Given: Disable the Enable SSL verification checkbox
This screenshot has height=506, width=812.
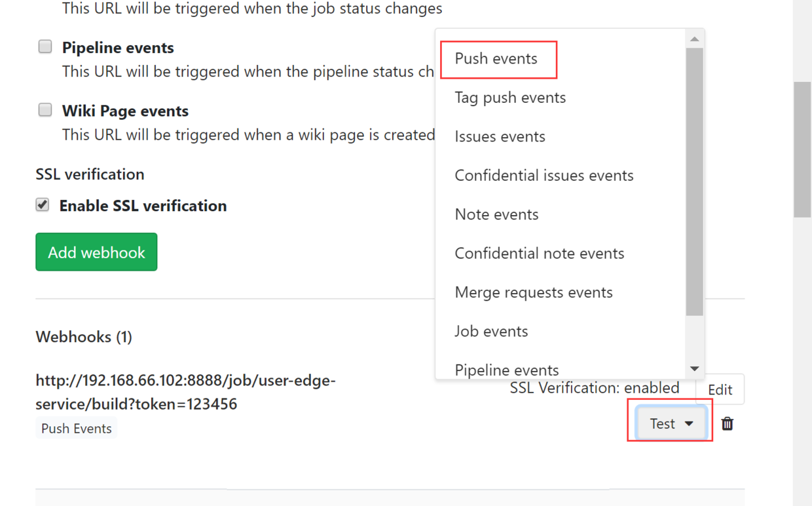Looking at the screenshot, I should tap(42, 204).
